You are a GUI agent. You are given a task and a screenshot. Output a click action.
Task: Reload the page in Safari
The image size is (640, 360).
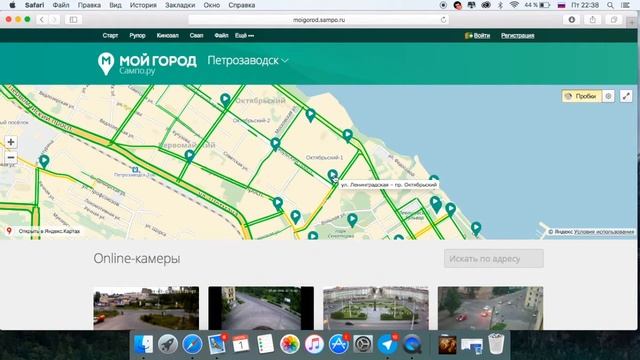[443, 20]
